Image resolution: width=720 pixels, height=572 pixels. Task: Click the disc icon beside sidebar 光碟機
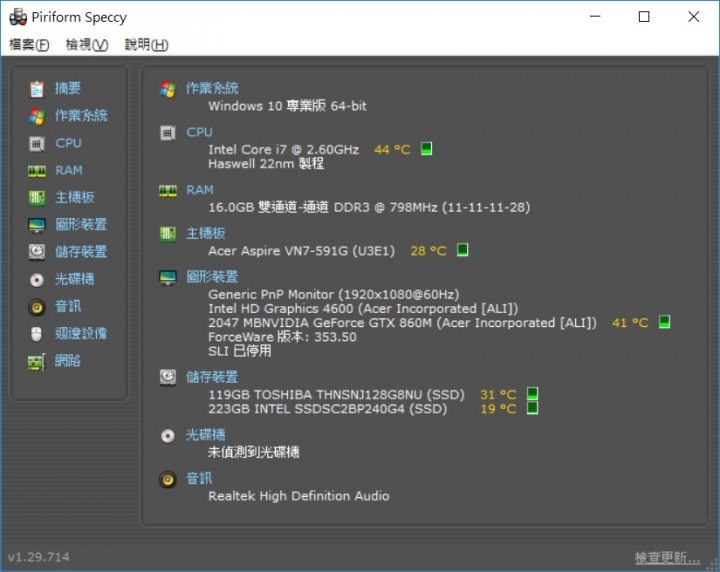click(x=37, y=280)
